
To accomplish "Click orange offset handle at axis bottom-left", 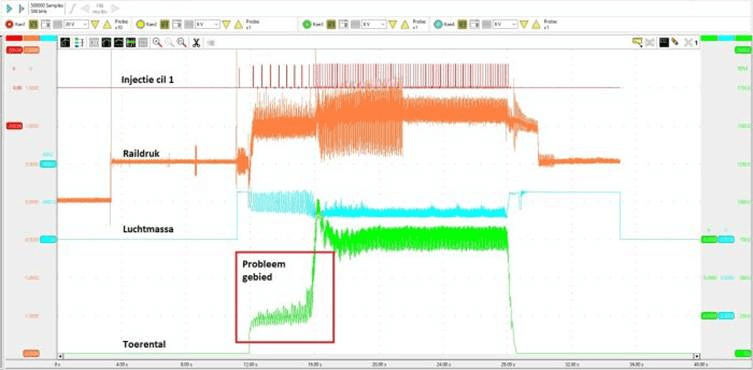I will 31,354.
